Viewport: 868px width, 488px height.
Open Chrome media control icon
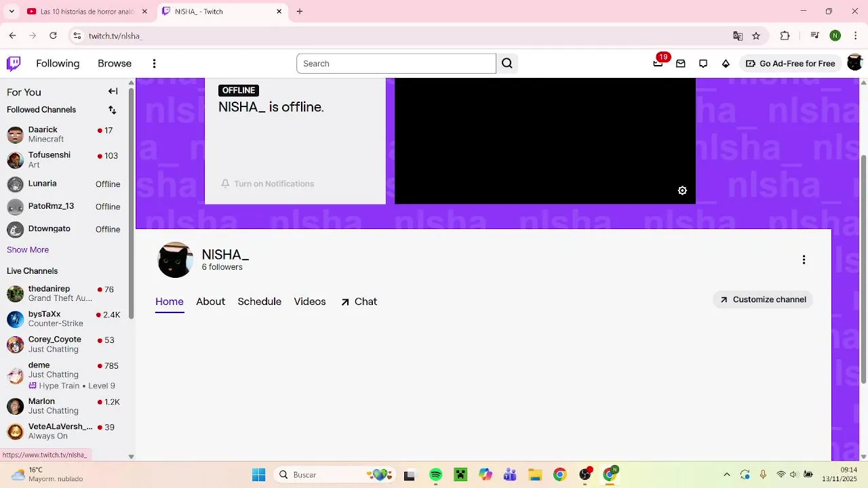coord(814,36)
